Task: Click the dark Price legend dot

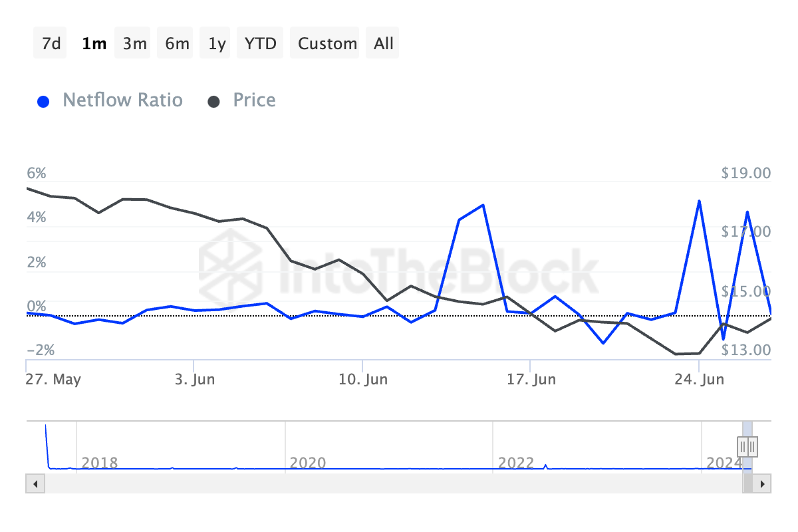Action: coord(213,102)
